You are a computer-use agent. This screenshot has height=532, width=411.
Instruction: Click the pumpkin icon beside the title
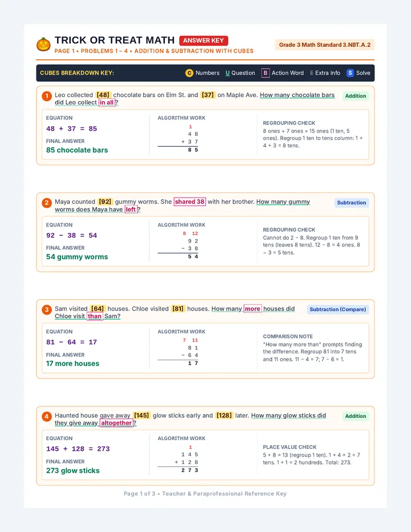pos(43,45)
